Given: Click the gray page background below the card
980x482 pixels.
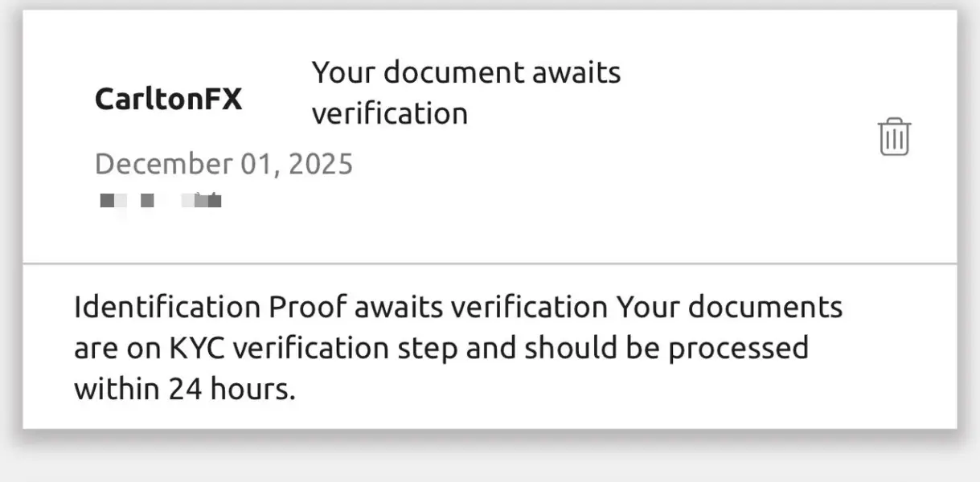Looking at the screenshot, I should coord(490,458).
